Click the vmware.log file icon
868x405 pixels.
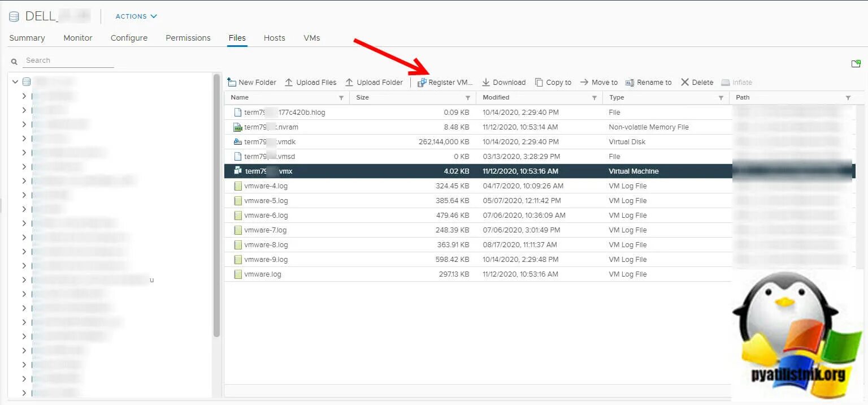click(237, 274)
